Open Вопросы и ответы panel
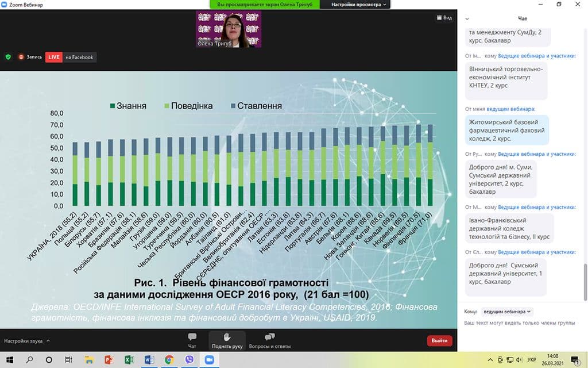 point(270,340)
